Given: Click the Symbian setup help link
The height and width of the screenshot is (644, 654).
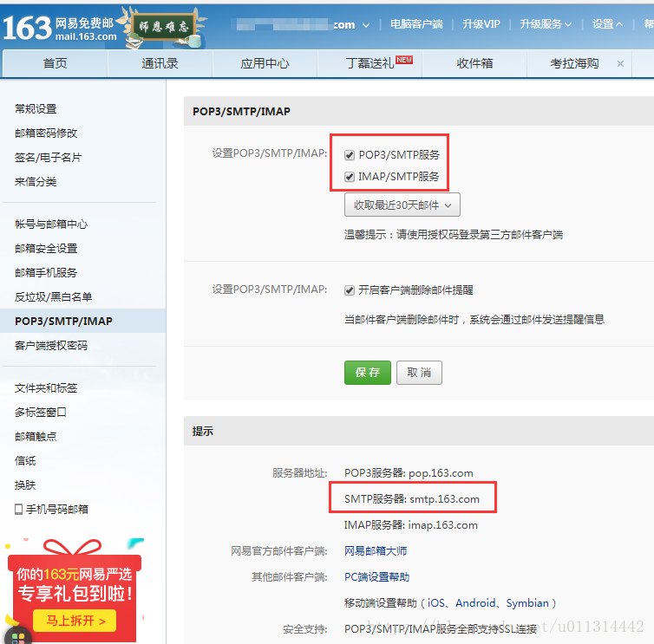Looking at the screenshot, I should [527, 603].
